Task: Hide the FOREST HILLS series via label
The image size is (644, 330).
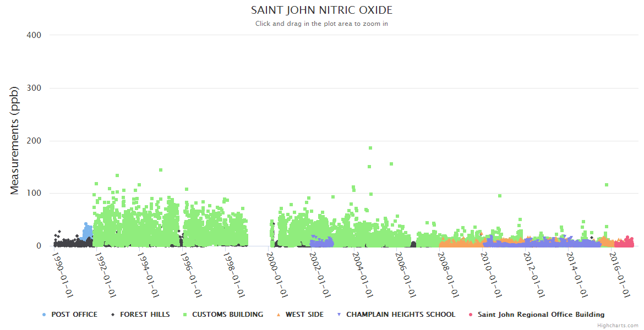Action: (x=145, y=315)
